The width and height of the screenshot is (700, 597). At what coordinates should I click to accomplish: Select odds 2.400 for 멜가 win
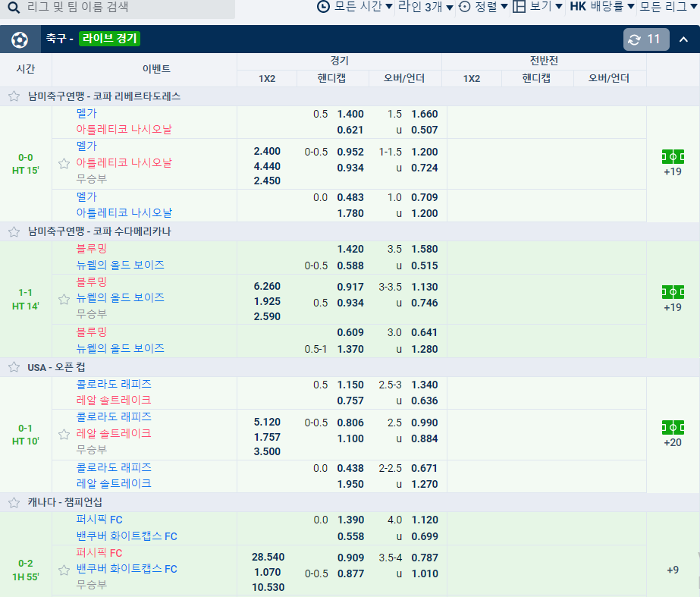click(267, 152)
